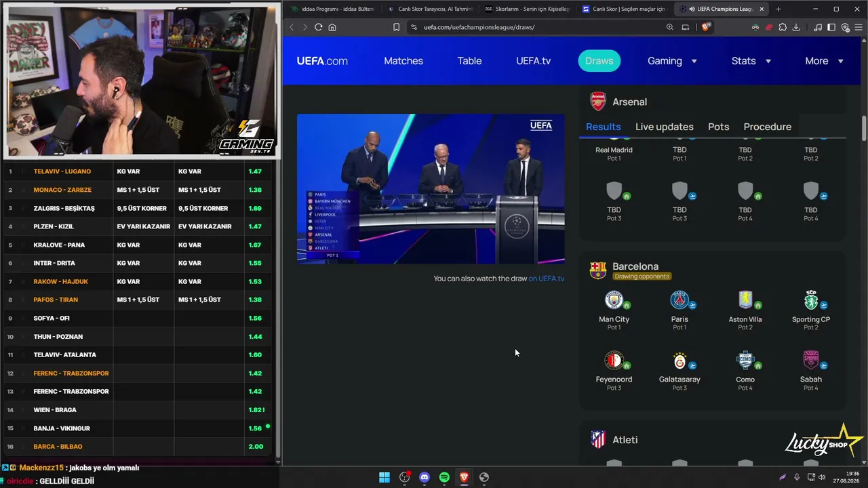Viewport: 868px width, 488px height.
Task: Switch to the Procedure tab
Action: [x=768, y=127]
